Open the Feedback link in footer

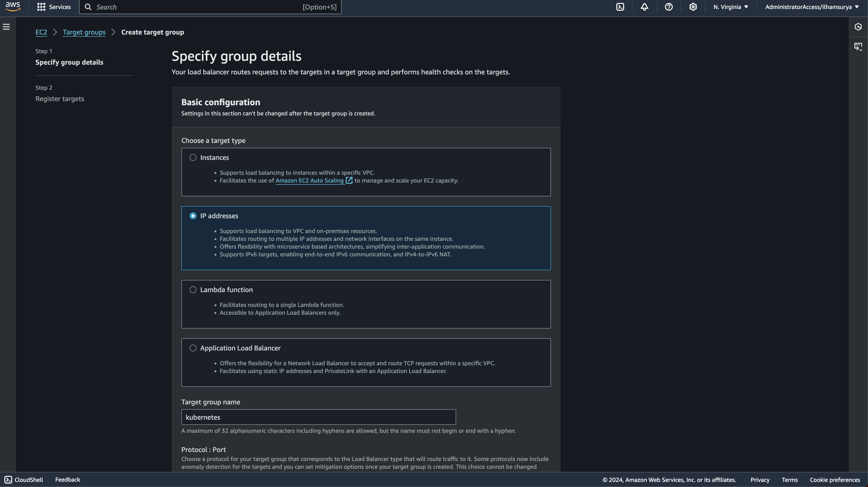click(x=67, y=480)
